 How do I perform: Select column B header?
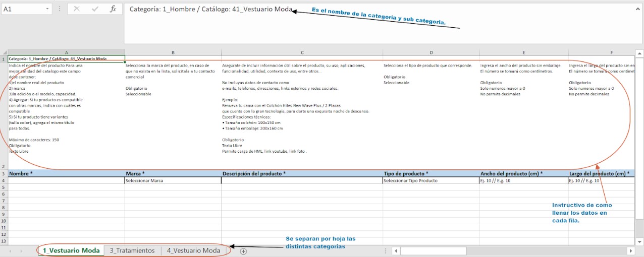coord(173,52)
